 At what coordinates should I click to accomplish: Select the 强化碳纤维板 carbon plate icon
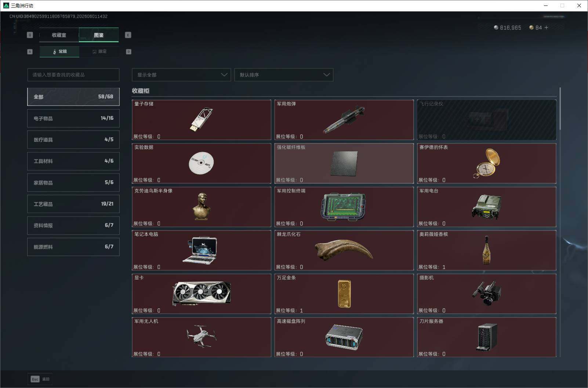point(344,164)
